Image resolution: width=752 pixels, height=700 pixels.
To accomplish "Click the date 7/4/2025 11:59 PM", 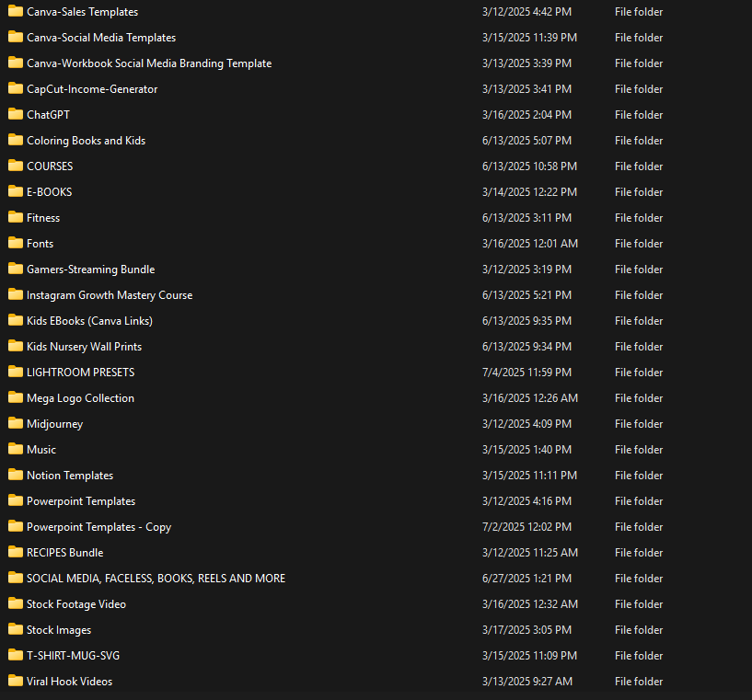I will click(x=526, y=373).
